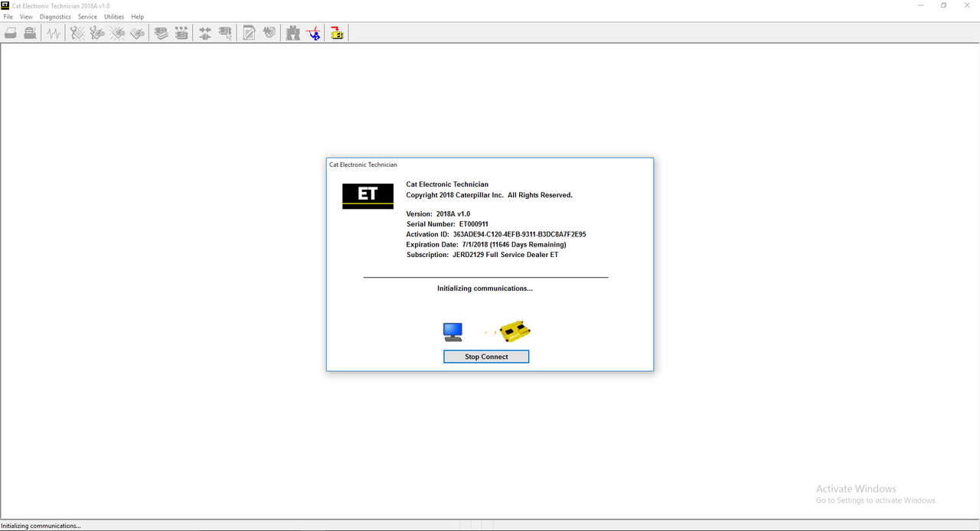Open the Utilities menu
Viewport: 980px width, 531px height.
click(x=114, y=16)
